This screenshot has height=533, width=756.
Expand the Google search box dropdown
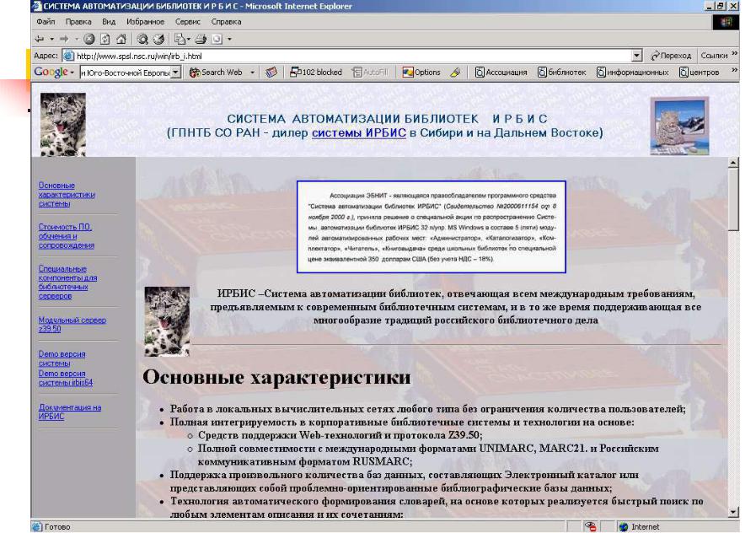pyautogui.click(x=176, y=73)
